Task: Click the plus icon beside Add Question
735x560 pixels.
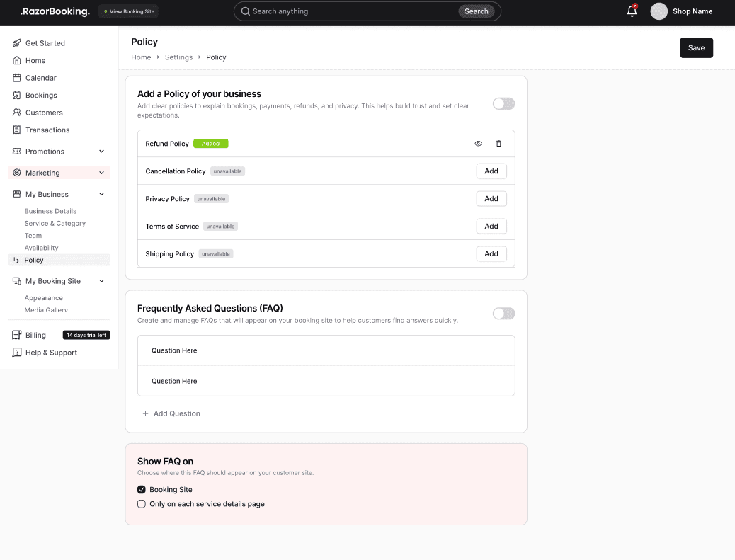Action: point(145,413)
